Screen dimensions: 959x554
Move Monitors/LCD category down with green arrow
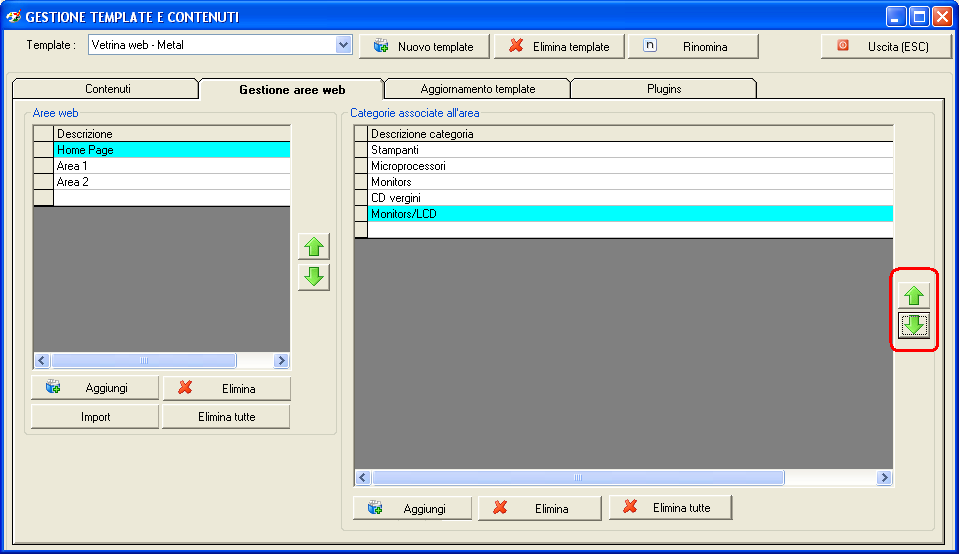coord(914,325)
